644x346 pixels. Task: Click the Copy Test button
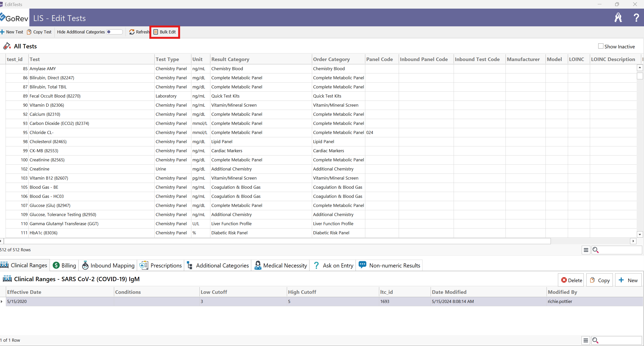(x=39, y=32)
